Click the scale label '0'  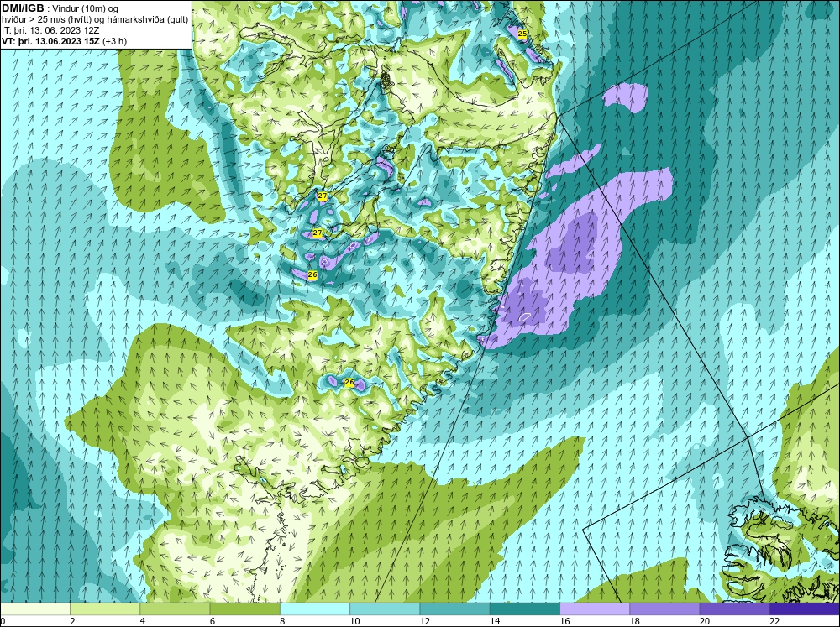tap(3, 621)
